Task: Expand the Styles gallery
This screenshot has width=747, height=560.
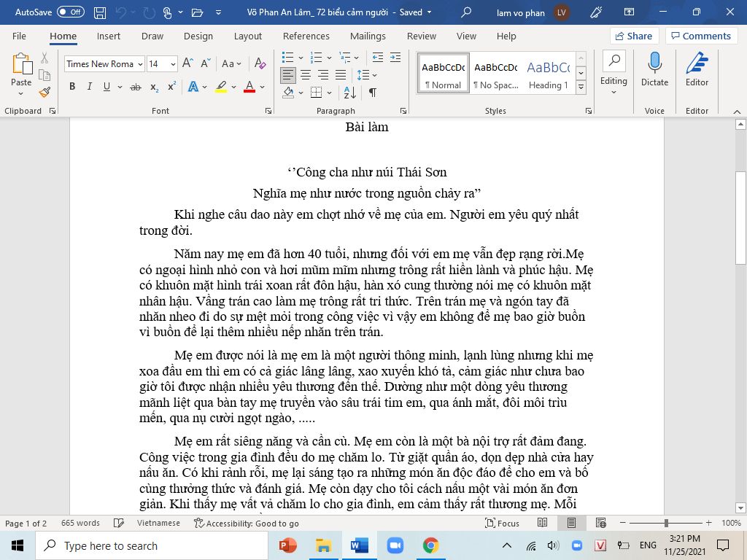Action: (x=581, y=87)
